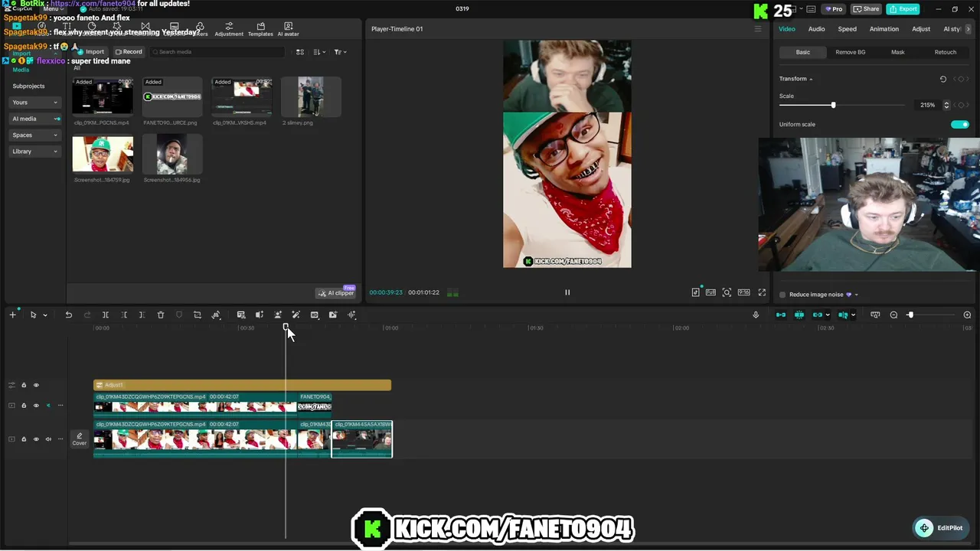Zoom out the timeline with minus icon
Screen dimensions: 980x551
tap(893, 315)
